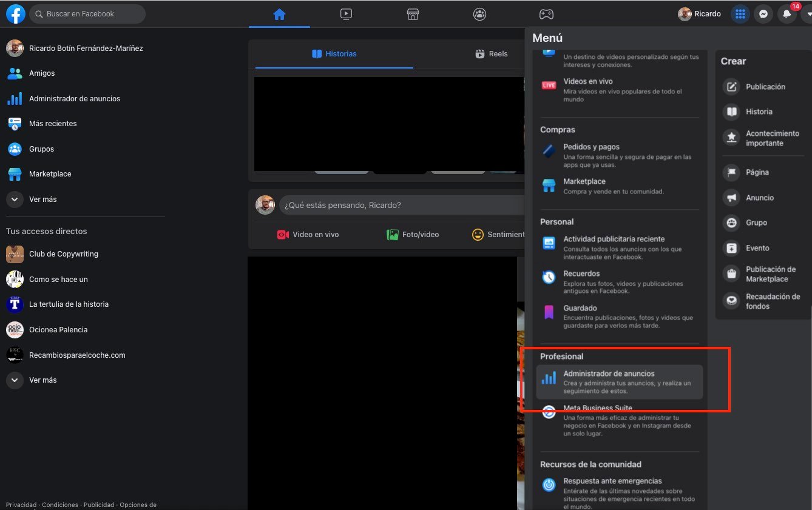Open Grupos in left sidebar
812x510 pixels.
[x=85, y=149]
